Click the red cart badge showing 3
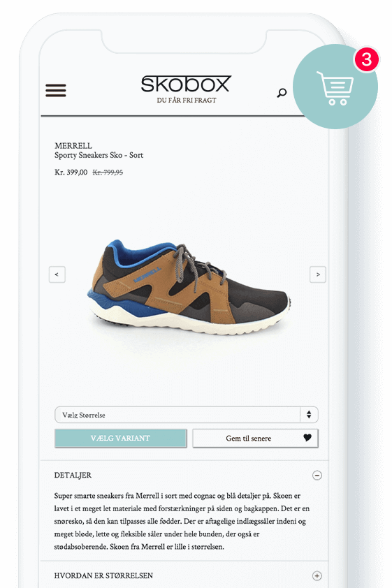This screenshot has width=392, height=588. [x=366, y=59]
